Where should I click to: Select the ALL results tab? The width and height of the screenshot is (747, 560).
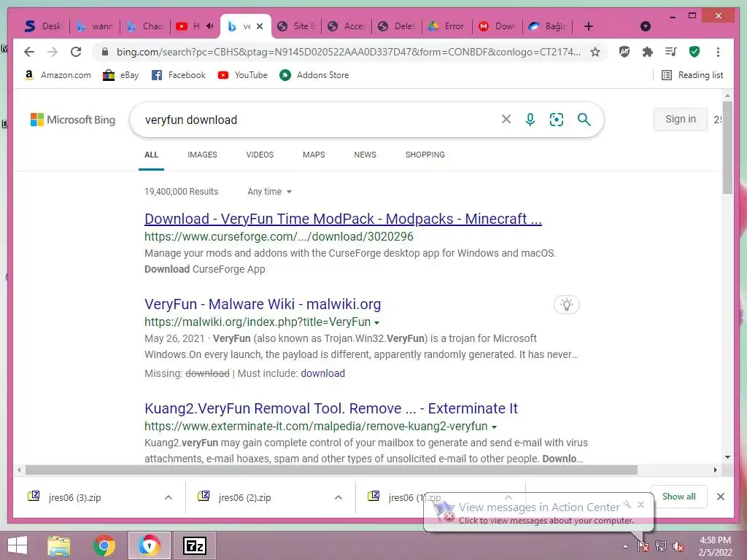coord(151,155)
